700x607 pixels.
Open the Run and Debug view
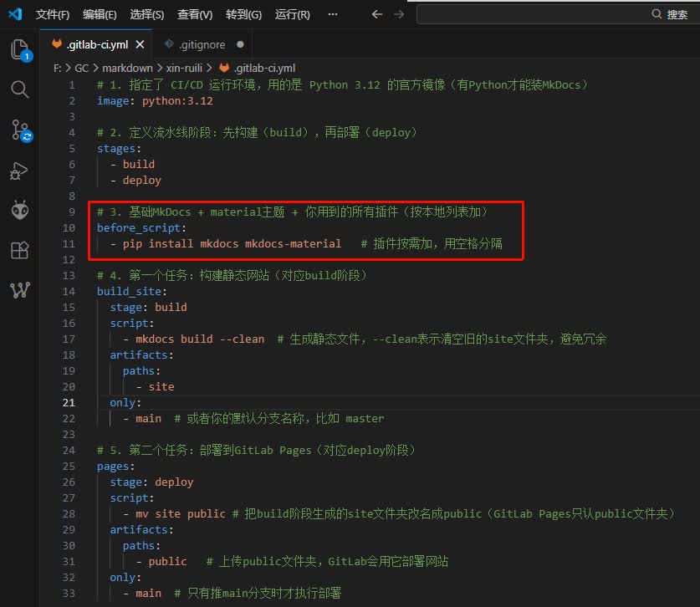click(x=19, y=171)
